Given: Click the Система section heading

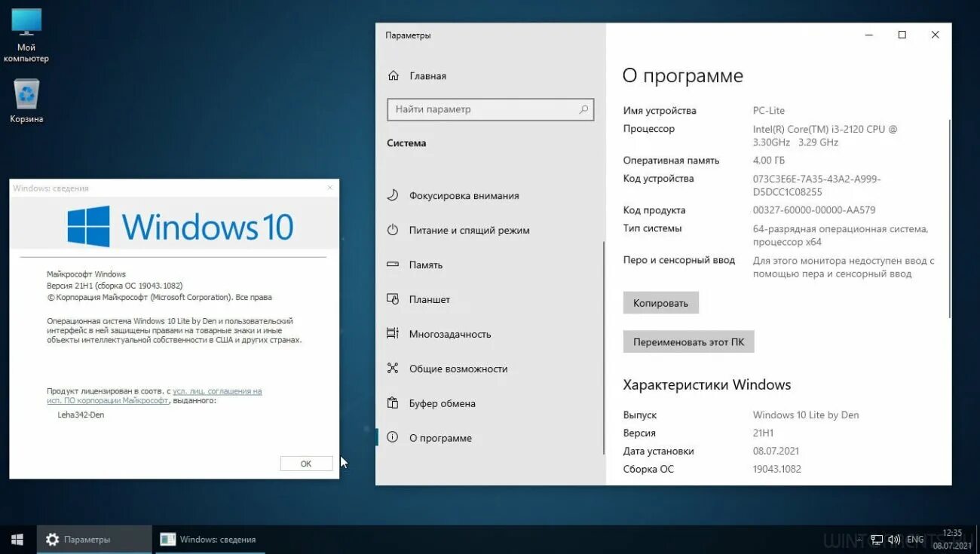Looking at the screenshot, I should point(406,143).
